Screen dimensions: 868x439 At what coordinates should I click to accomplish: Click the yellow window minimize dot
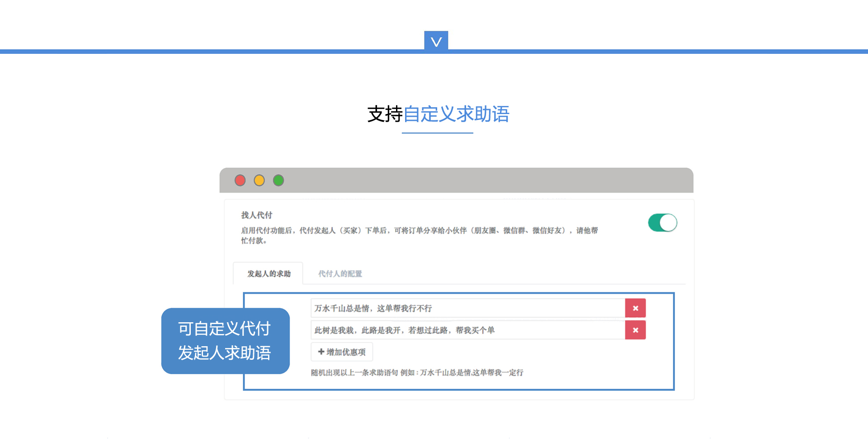259,181
